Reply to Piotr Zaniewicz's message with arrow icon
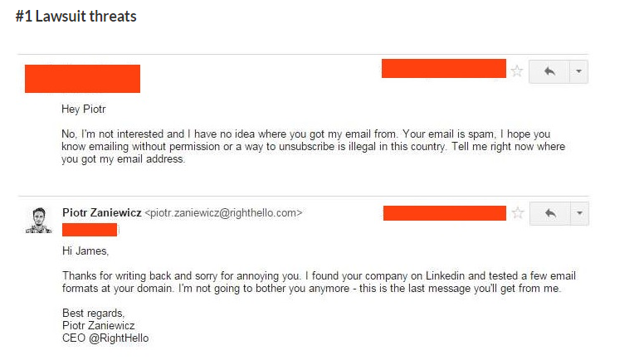Viewport: 644px width, 360px height. (x=550, y=213)
